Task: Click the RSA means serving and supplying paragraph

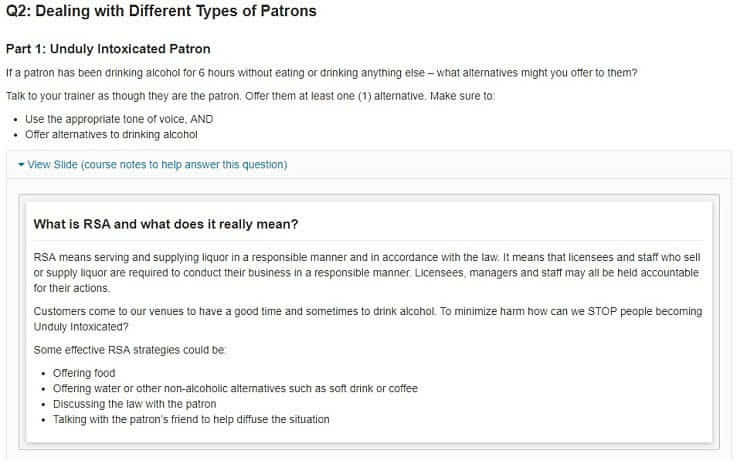Action: pyautogui.click(x=367, y=273)
